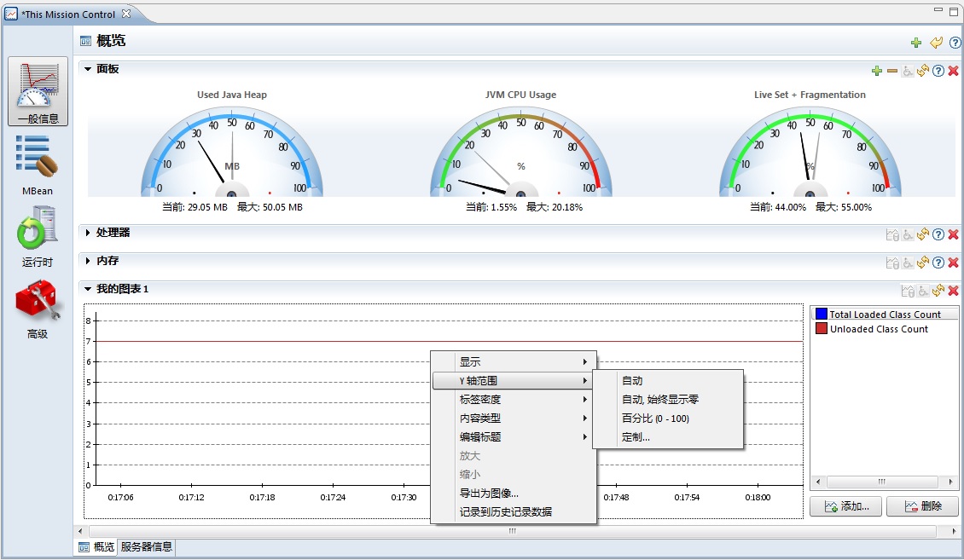Click the minus icon in 面板 toolbar
The image size is (964, 560).
(x=892, y=71)
